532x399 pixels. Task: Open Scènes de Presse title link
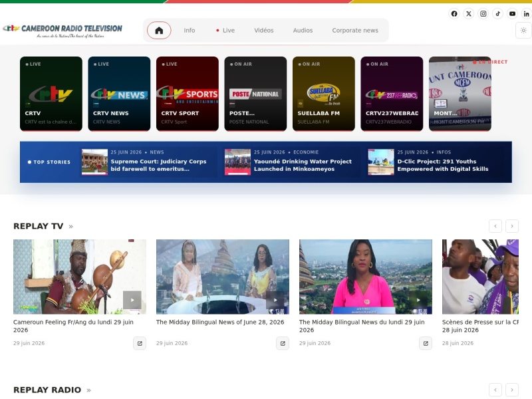(480, 326)
